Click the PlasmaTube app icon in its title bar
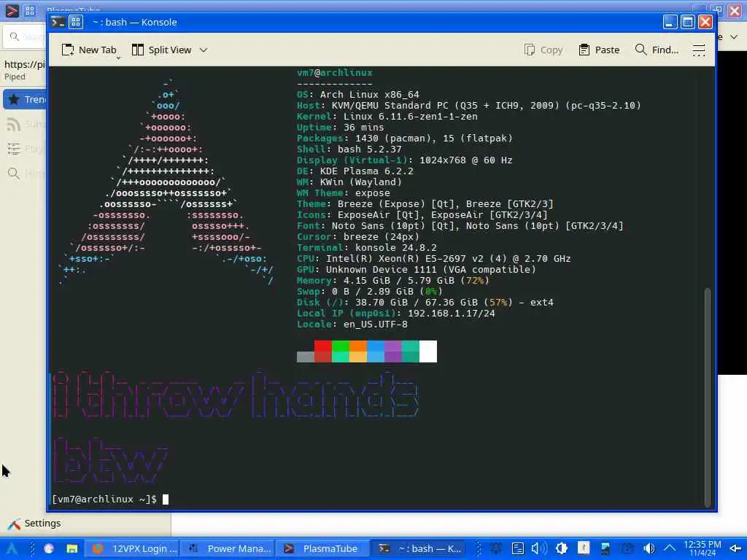This screenshot has width=747, height=560. 12,10
